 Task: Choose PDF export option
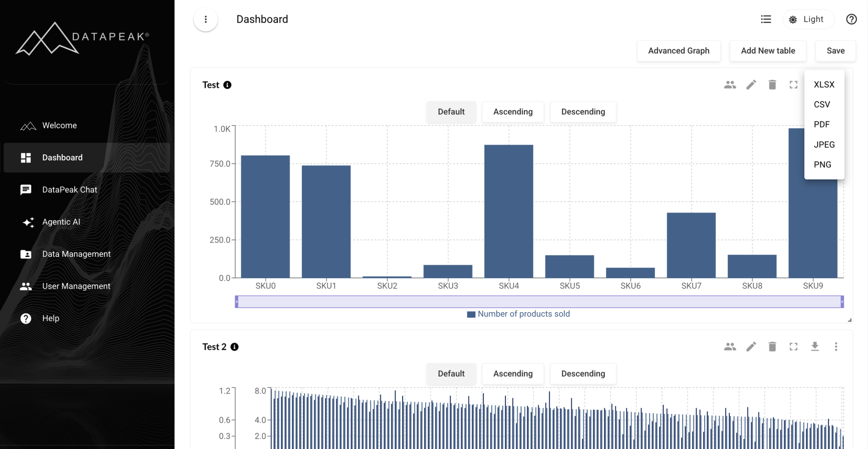click(824, 124)
